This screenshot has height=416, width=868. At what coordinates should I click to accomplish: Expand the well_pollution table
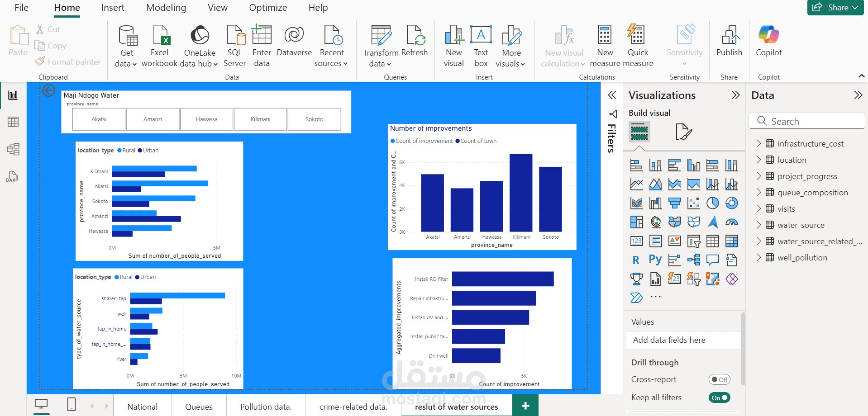(759, 258)
